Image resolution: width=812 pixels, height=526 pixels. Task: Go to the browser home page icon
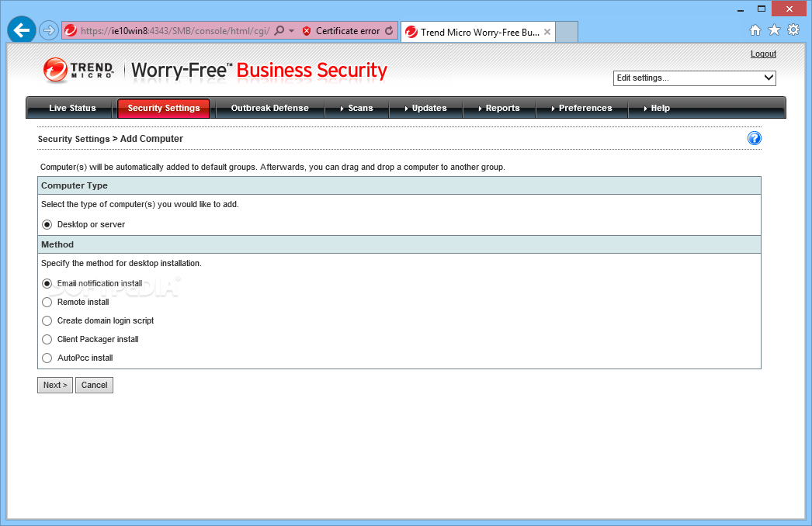point(755,30)
